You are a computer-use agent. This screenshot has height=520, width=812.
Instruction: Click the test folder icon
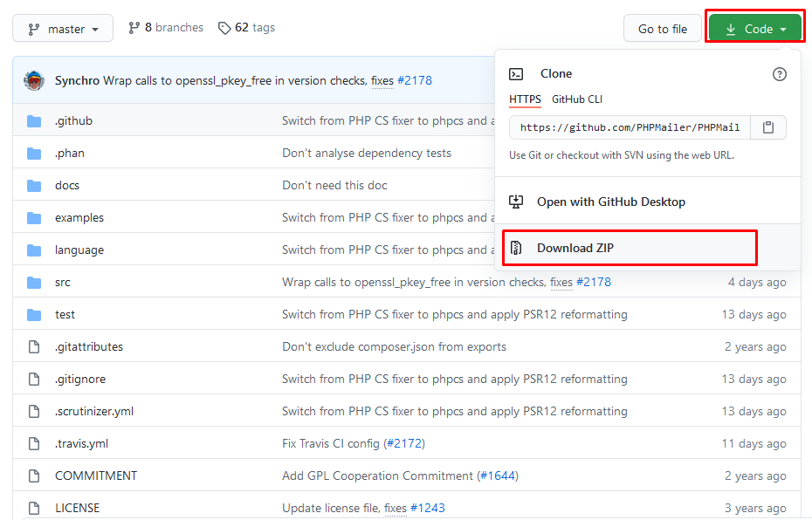pyautogui.click(x=34, y=315)
